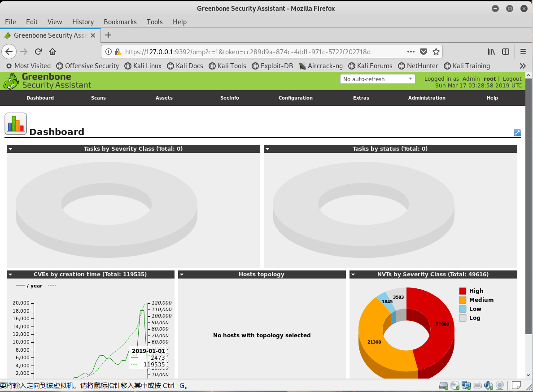Open Firefox Tools menu

(x=155, y=22)
